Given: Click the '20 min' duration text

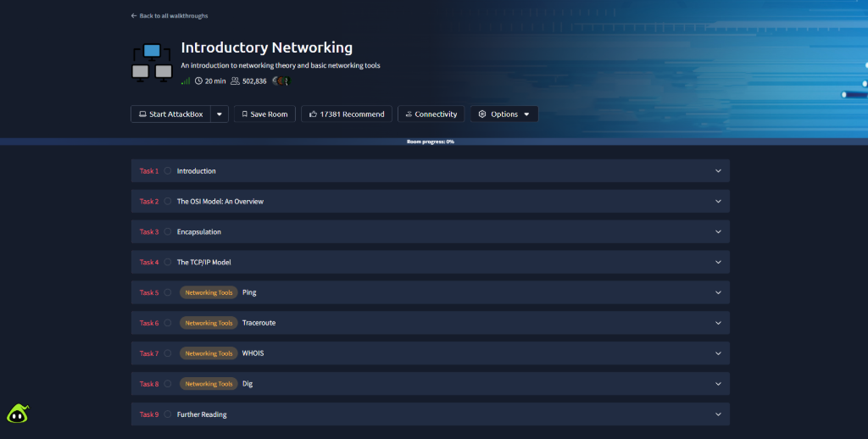Looking at the screenshot, I should click(215, 81).
